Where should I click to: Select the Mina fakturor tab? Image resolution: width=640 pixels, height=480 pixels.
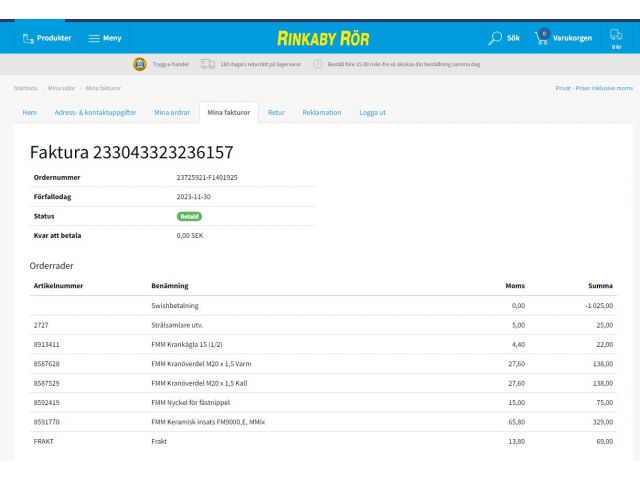coord(228,112)
